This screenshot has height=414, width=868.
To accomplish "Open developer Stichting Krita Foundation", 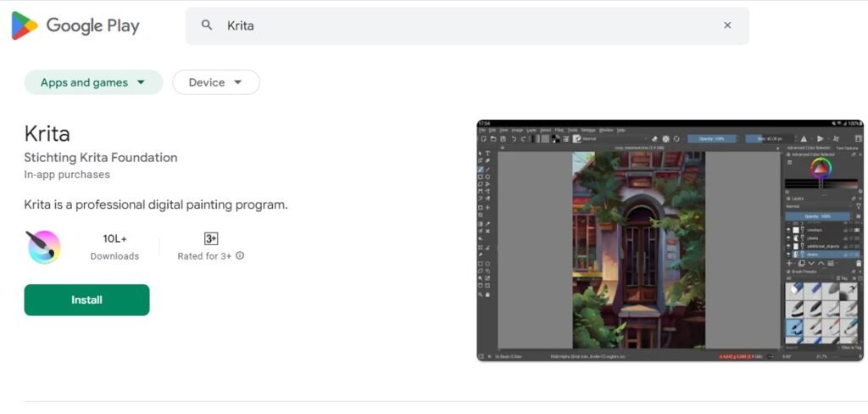I will (x=101, y=158).
